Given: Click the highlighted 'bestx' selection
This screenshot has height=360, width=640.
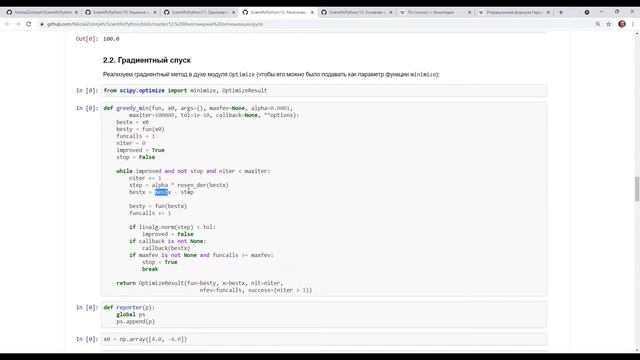Looking at the screenshot, I should click(162, 192).
